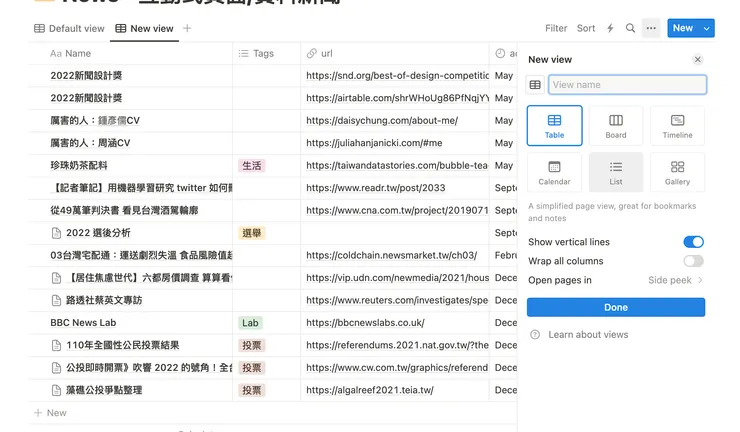Viewport: 740px width, 432px height.
Task: Enable Wrap all columns toggle
Action: [693, 261]
